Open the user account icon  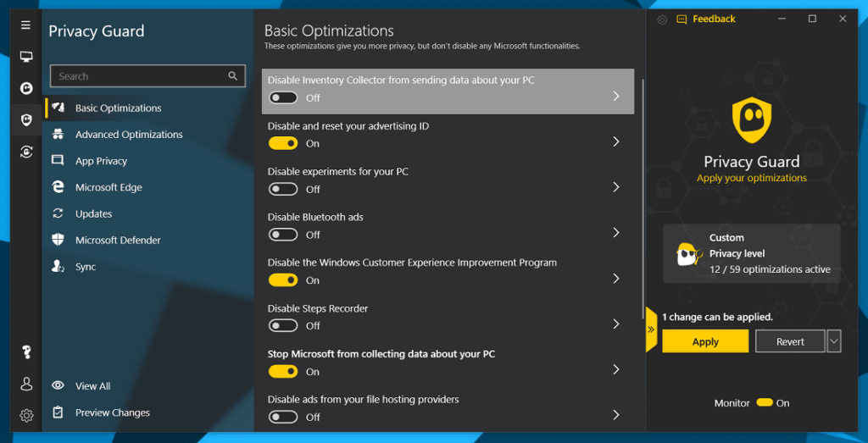(x=26, y=384)
